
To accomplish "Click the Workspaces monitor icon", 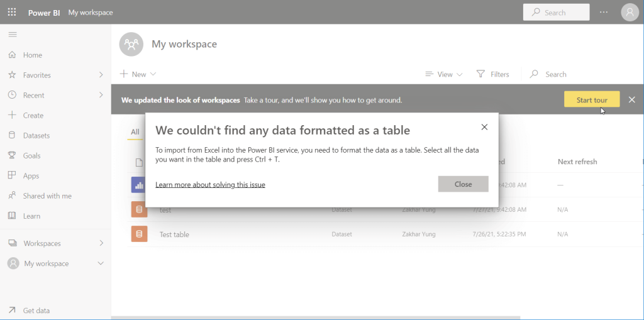I will click(13, 243).
